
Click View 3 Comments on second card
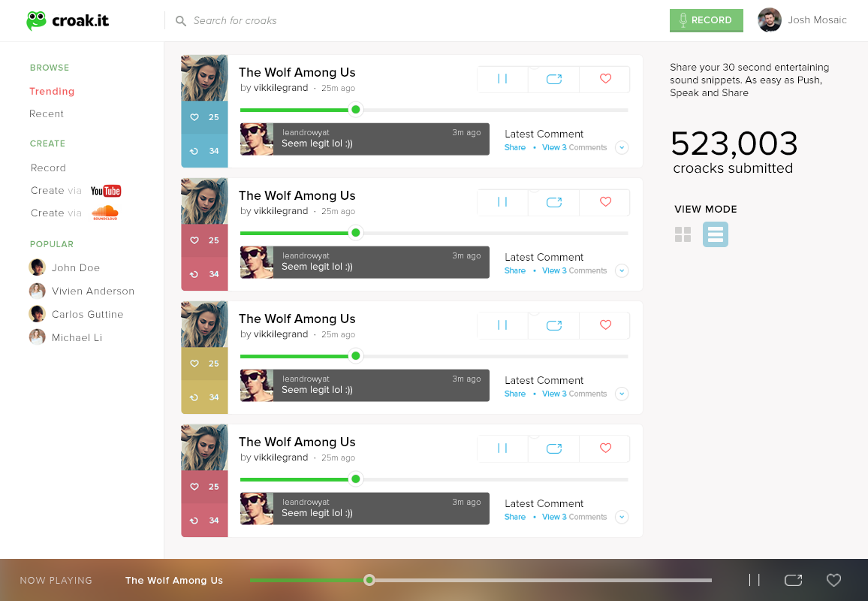click(x=574, y=271)
